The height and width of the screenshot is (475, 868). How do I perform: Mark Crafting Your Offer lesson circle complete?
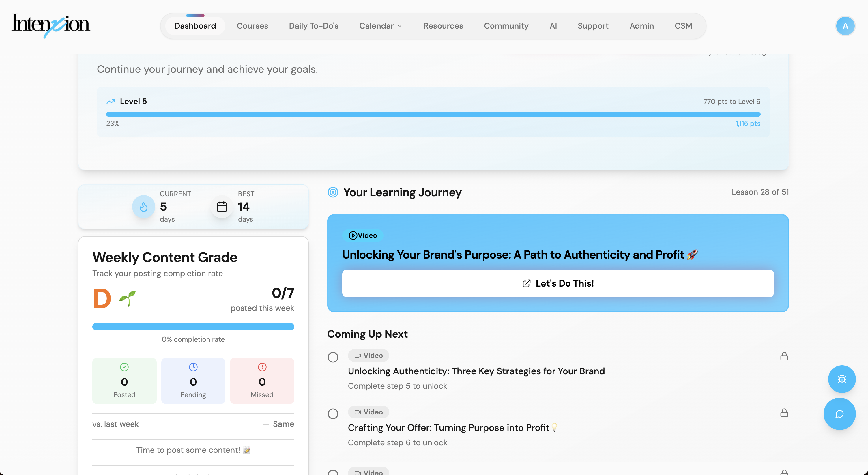[x=333, y=414]
